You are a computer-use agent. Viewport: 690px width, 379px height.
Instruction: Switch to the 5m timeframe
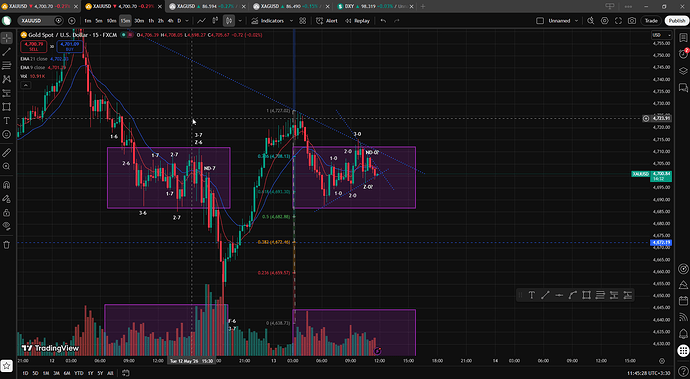(99, 21)
